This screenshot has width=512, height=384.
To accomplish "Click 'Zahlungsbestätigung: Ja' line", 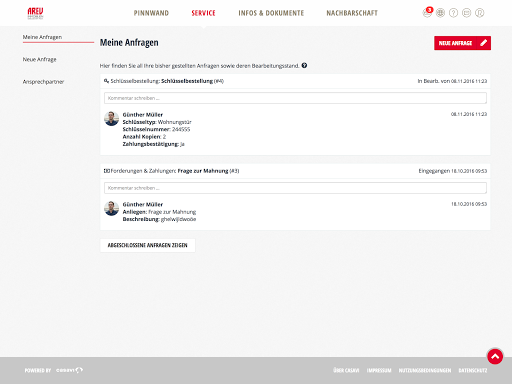I will (x=154, y=144).
